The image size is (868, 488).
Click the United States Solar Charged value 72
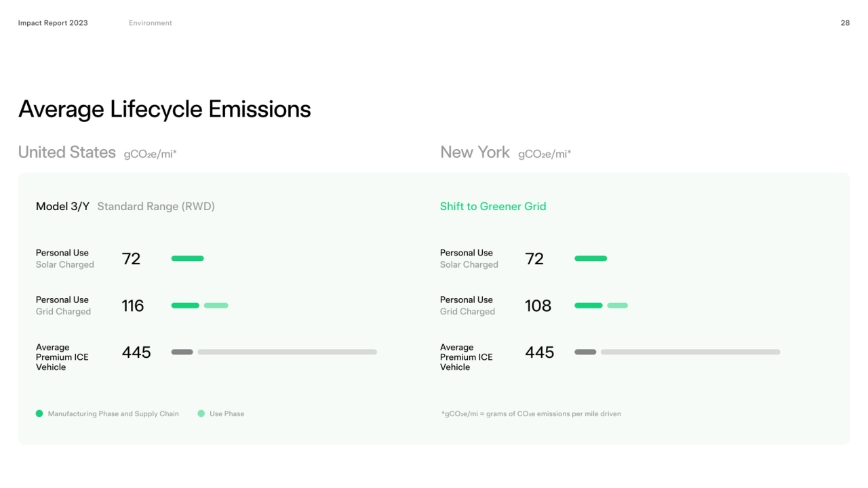click(x=131, y=259)
